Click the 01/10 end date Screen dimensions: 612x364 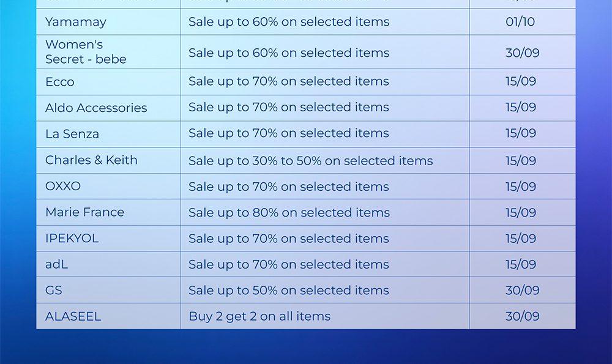[x=520, y=22]
